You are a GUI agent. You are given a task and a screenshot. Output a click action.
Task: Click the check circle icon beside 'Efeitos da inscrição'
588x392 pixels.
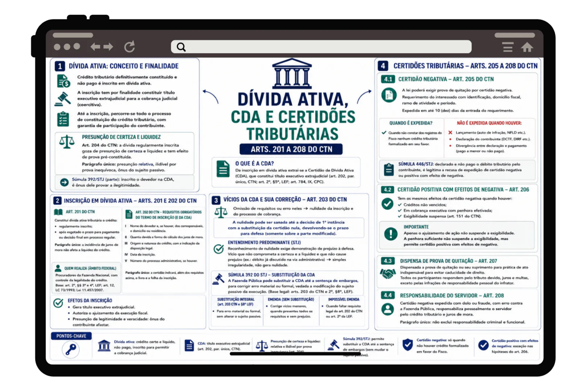tap(58, 303)
